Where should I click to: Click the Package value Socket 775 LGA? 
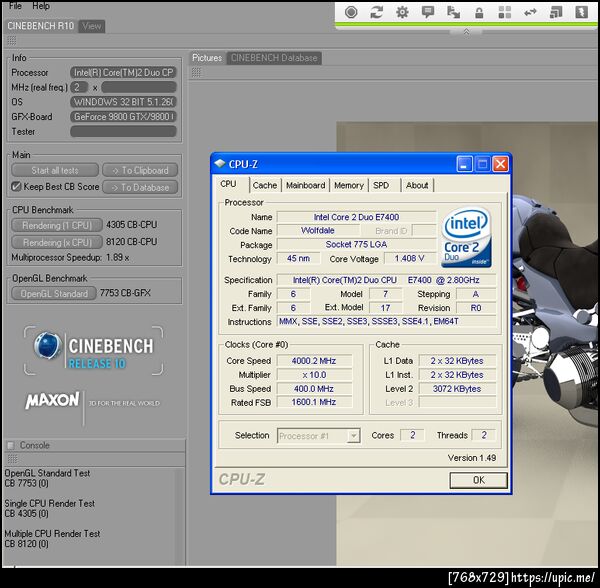point(356,244)
